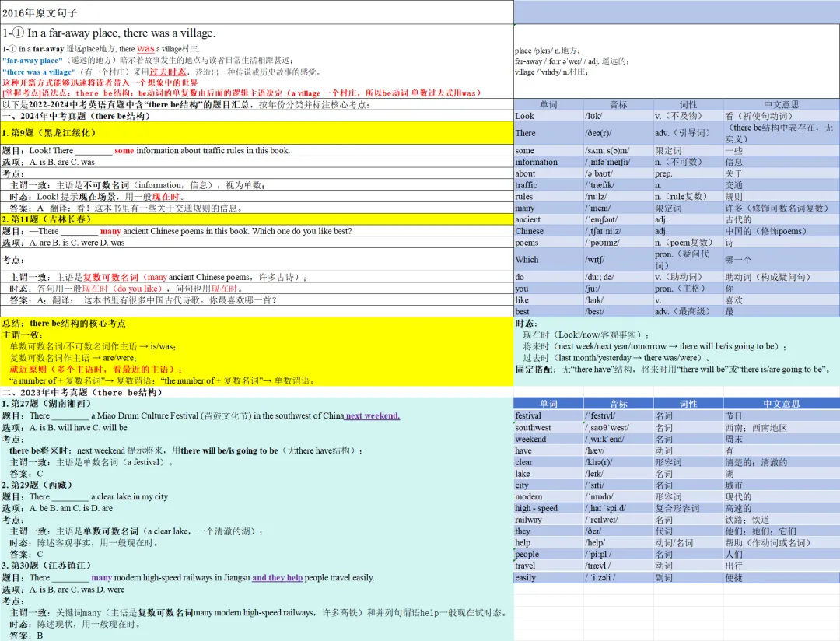Click the meaning cell '清楚的；清澈的'
Image resolution: width=840 pixels, height=641 pixels.
coord(782,462)
